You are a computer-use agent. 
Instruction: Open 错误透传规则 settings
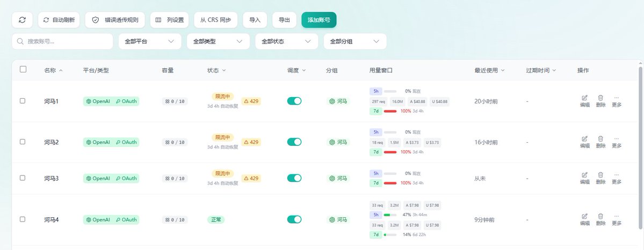tap(115, 20)
